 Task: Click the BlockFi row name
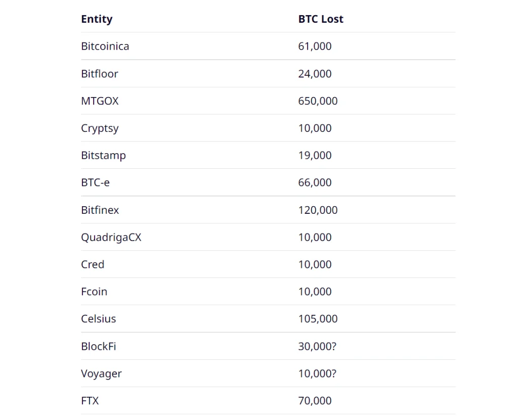99,347
